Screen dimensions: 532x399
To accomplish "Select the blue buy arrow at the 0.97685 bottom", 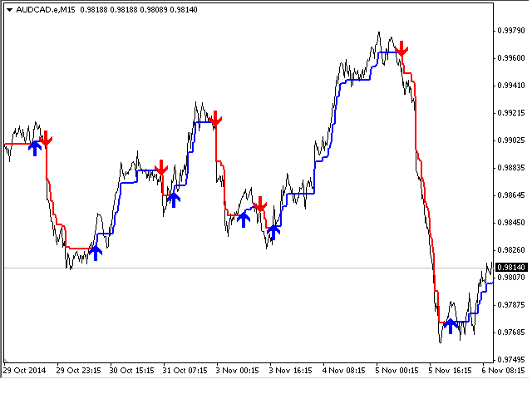I will pos(451,326).
